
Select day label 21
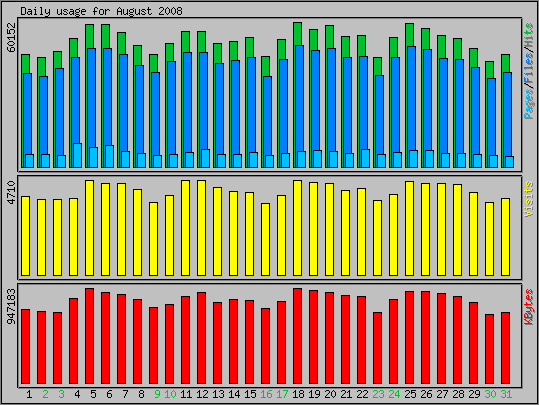pyautogui.click(x=346, y=394)
